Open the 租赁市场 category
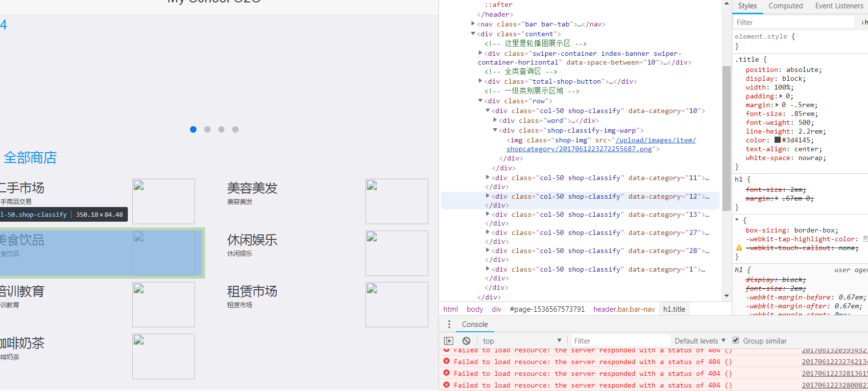Viewport: 868px width, 391px height. click(x=252, y=292)
